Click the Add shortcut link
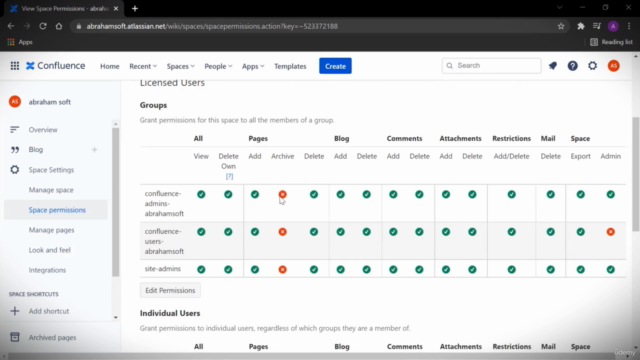This screenshot has height=360, width=640. click(49, 311)
